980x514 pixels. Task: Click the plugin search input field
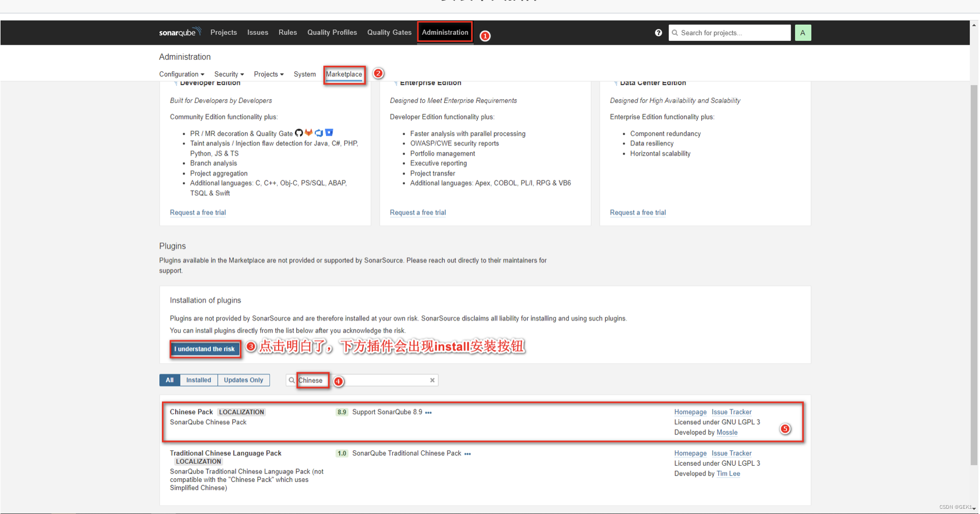click(362, 380)
